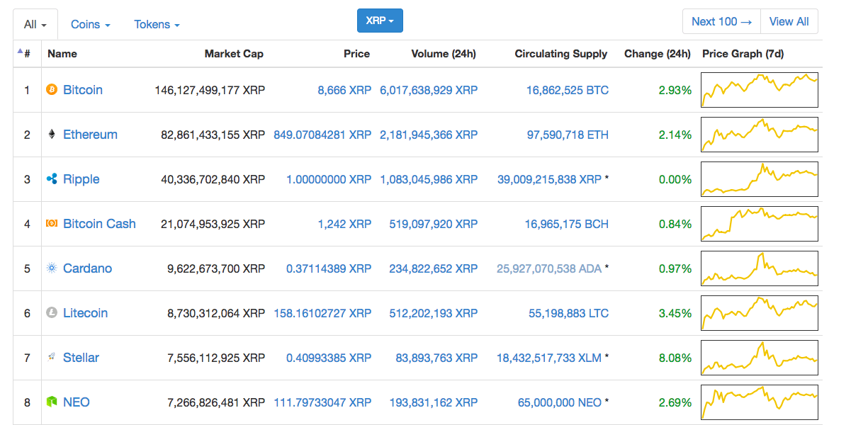Sort by rank number column header
This screenshot has height=425, width=868.
27,54
